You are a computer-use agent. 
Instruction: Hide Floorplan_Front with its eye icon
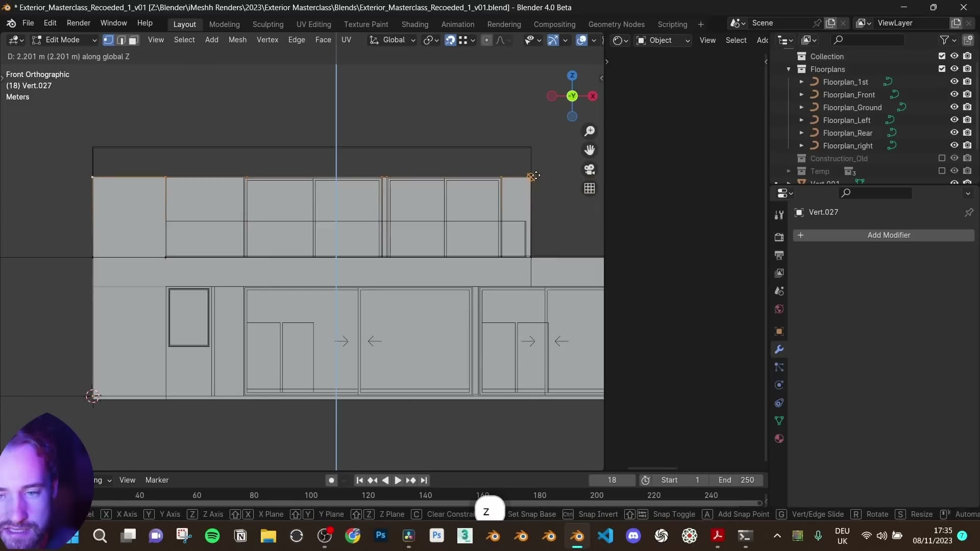pos(954,94)
